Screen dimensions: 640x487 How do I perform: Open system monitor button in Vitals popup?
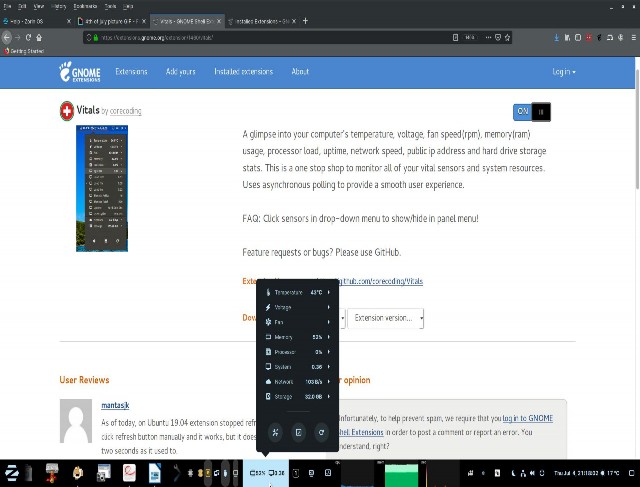[x=298, y=432]
